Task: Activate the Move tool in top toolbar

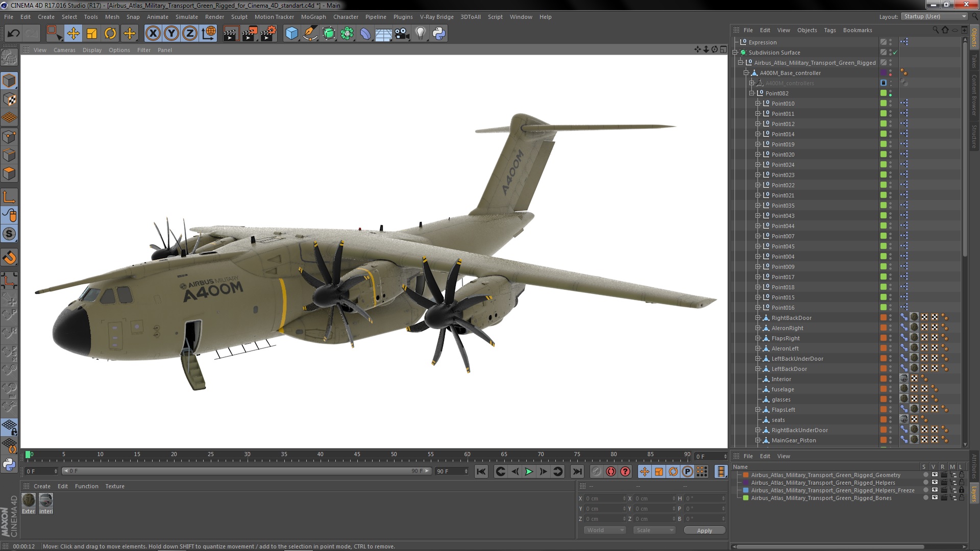Action: (x=73, y=34)
